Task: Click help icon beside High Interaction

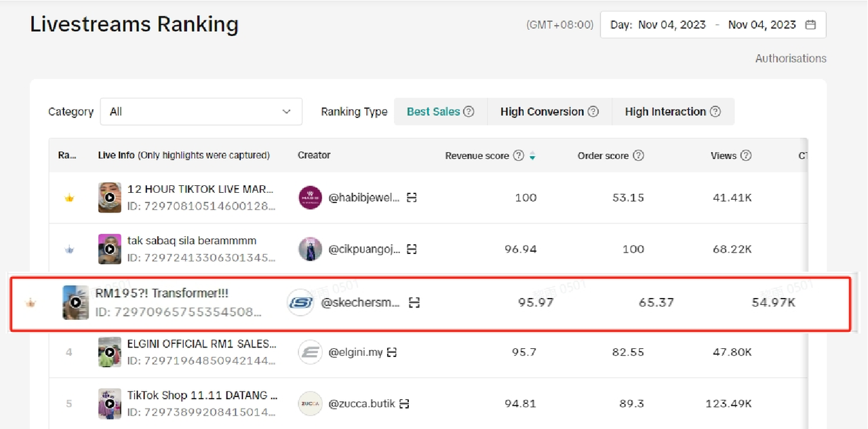Action: click(715, 112)
